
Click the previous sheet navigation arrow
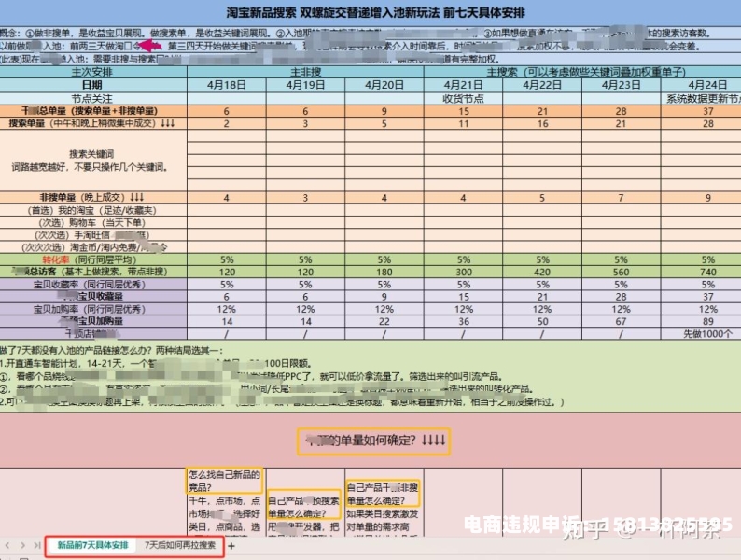click(9, 545)
